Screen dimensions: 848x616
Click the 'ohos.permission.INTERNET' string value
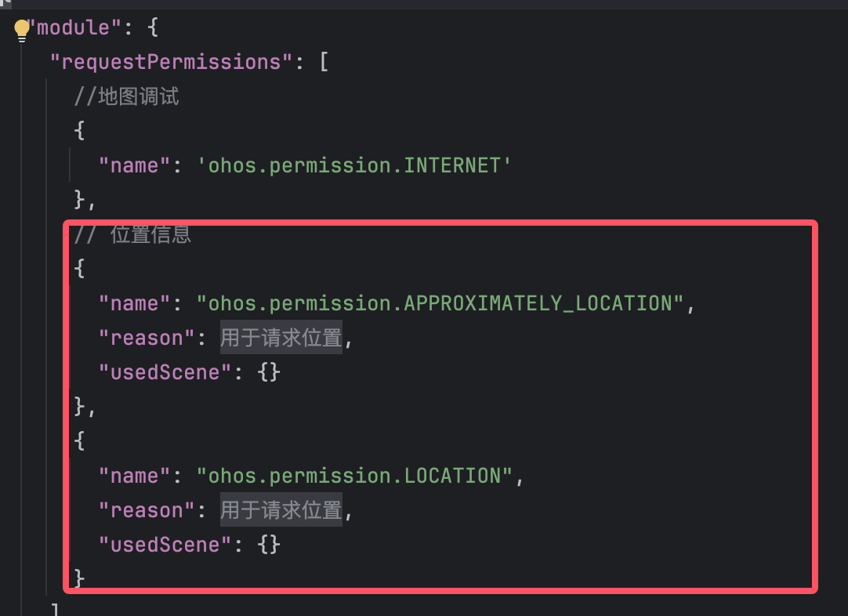pos(354,165)
